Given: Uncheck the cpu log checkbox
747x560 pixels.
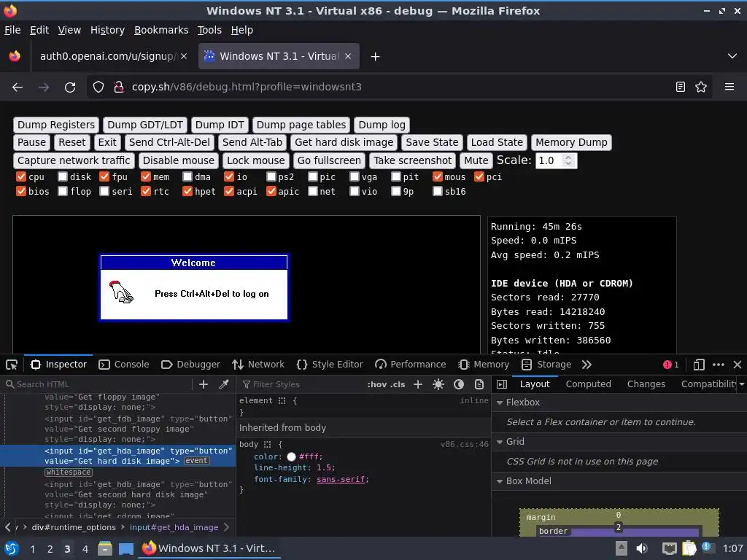Looking at the screenshot, I should point(21,176).
